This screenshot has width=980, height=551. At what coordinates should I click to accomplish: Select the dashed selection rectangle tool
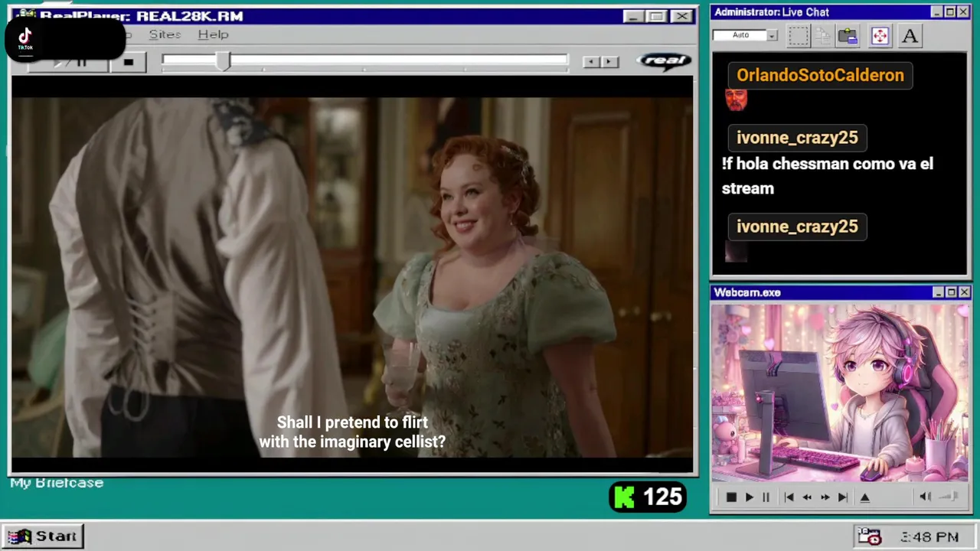click(x=799, y=36)
